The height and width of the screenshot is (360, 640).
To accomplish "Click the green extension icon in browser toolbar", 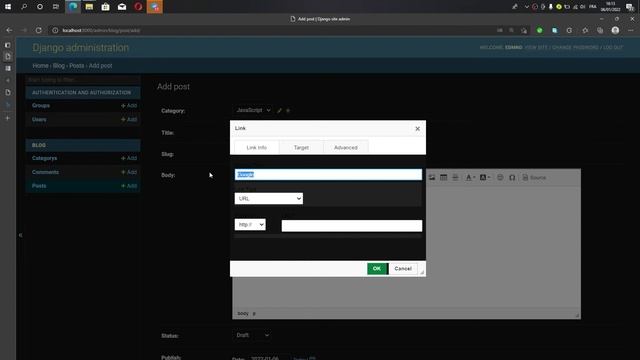I will click(540, 30).
